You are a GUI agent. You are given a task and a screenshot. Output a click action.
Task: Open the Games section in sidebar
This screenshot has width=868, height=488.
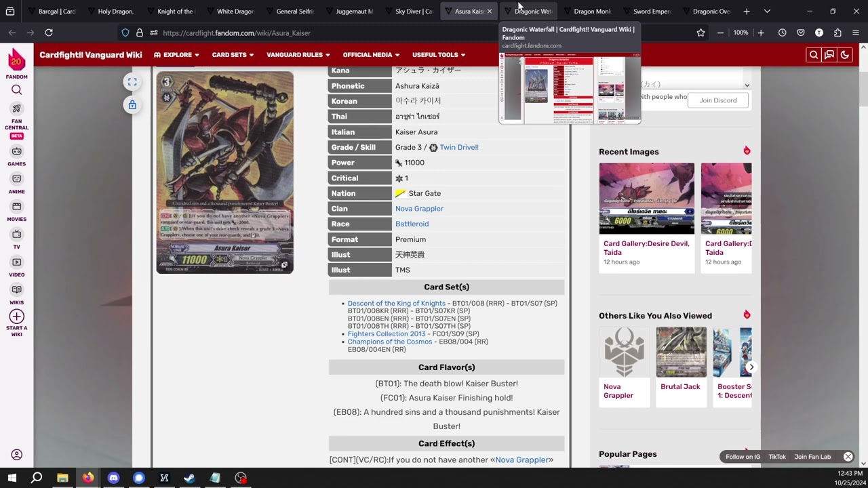tap(16, 156)
